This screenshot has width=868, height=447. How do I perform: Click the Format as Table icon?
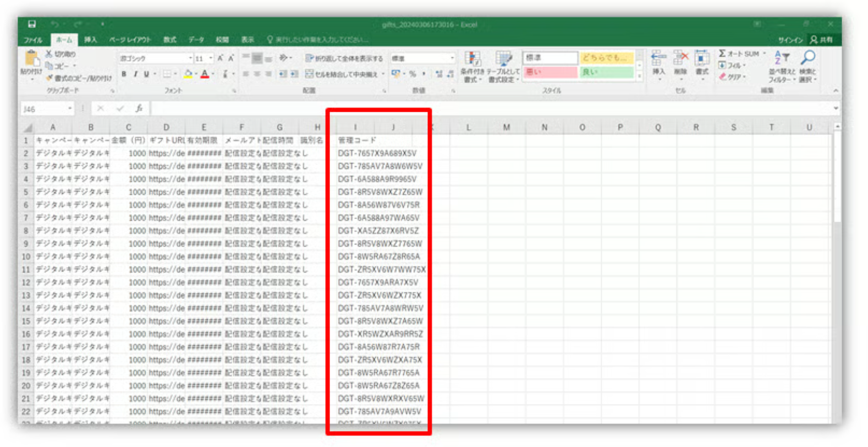[503, 59]
